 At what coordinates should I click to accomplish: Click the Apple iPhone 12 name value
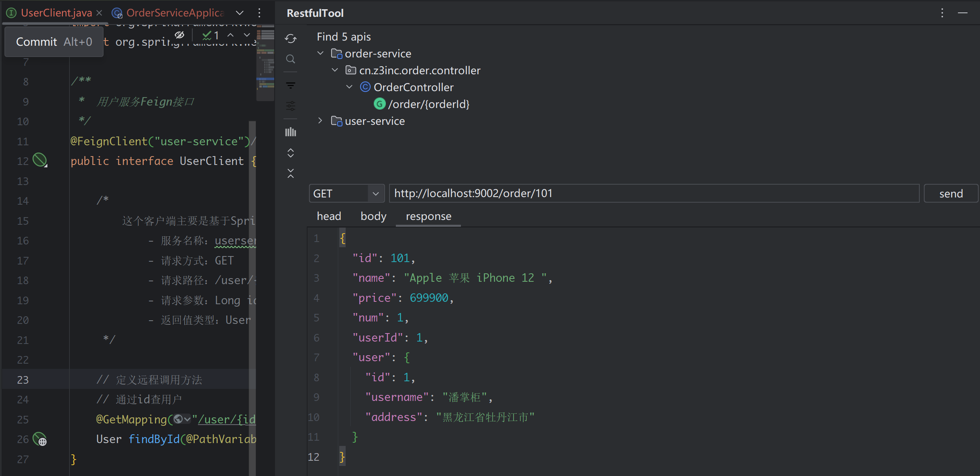tap(475, 278)
